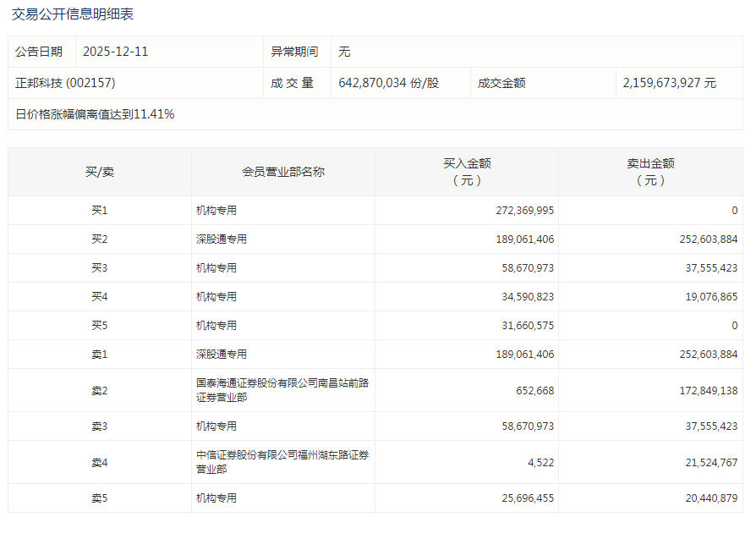
Task: Sort by the 卖出金额 column header
Action: [650, 172]
